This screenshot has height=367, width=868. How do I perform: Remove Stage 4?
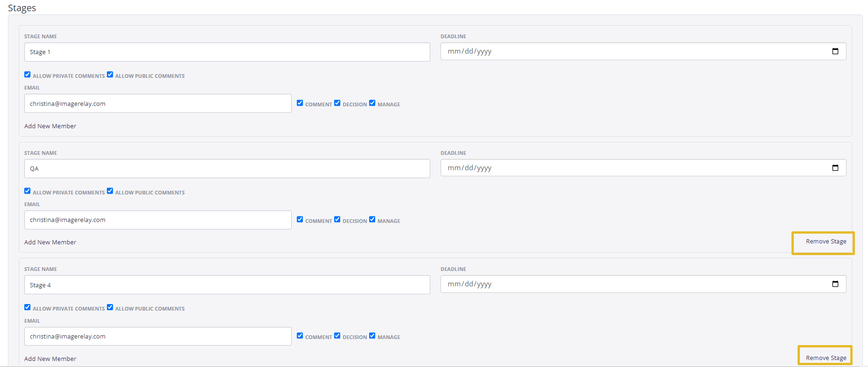pyautogui.click(x=826, y=358)
